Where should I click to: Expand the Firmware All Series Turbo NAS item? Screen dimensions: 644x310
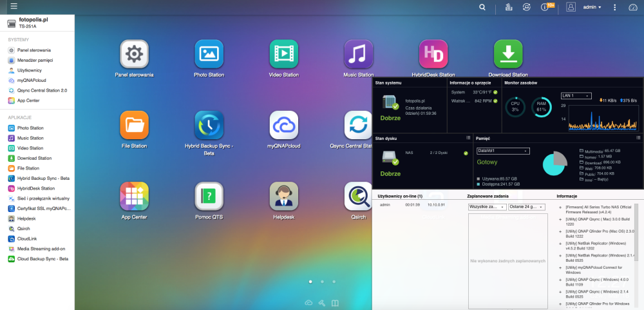pyautogui.click(x=560, y=208)
